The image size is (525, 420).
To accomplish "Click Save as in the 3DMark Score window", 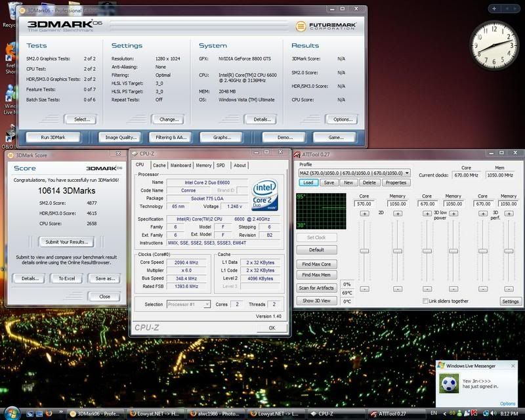I will [x=104, y=278].
